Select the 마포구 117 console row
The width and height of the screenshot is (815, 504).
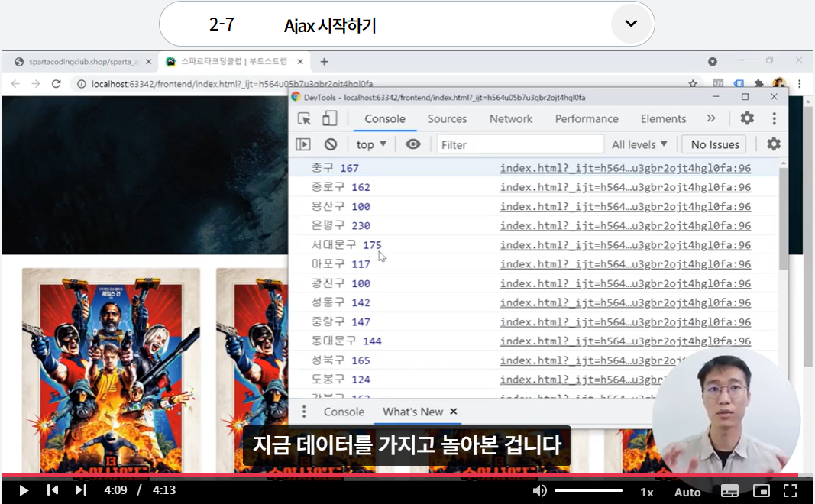(x=533, y=264)
